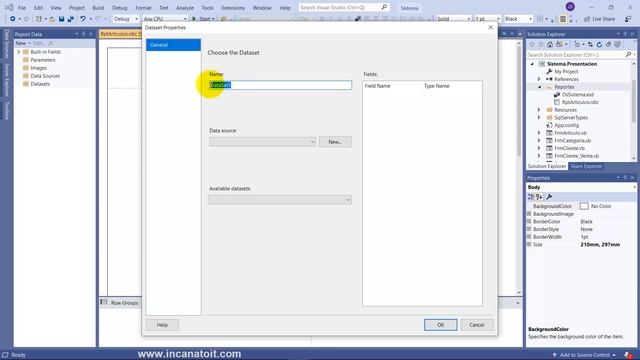Click the Cancel button in dialog
The image size is (640, 360).
point(476,325)
